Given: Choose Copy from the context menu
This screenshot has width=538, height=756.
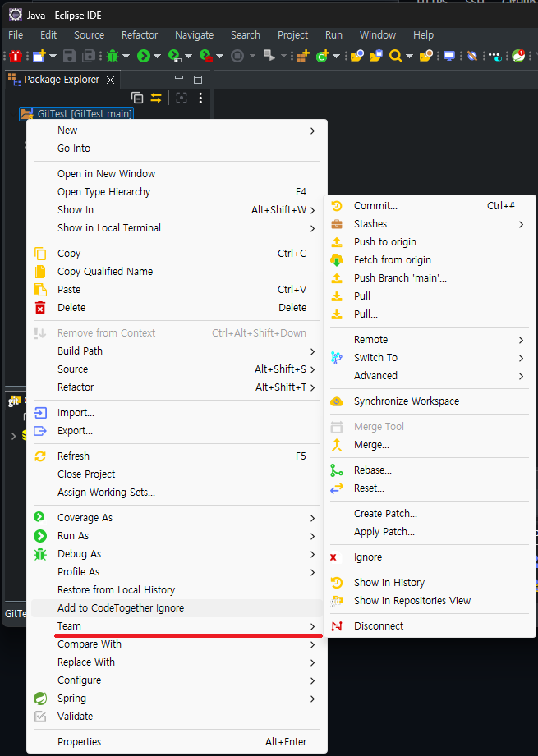Looking at the screenshot, I should [x=177, y=253].
